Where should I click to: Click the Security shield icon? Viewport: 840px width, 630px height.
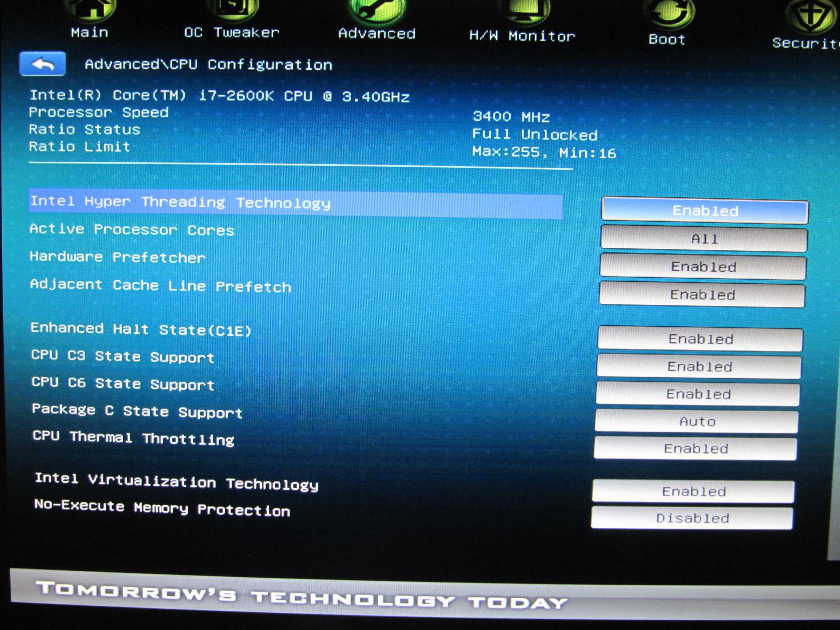811,16
